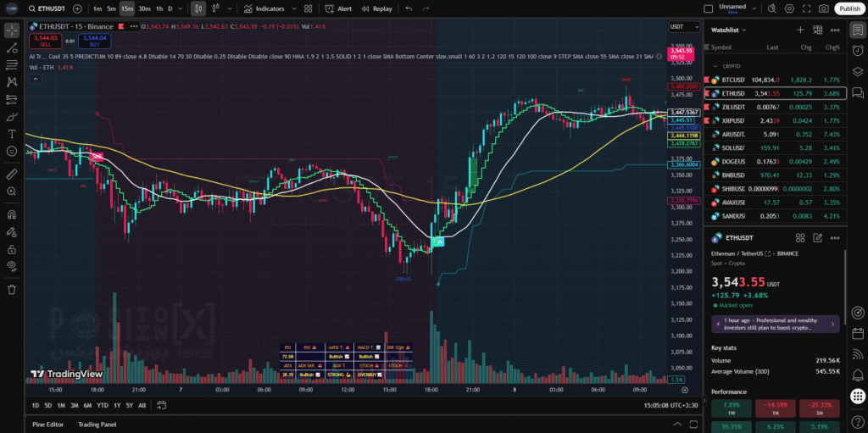Create an Alert
Screen dimensions: 868x433
(338, 8)
